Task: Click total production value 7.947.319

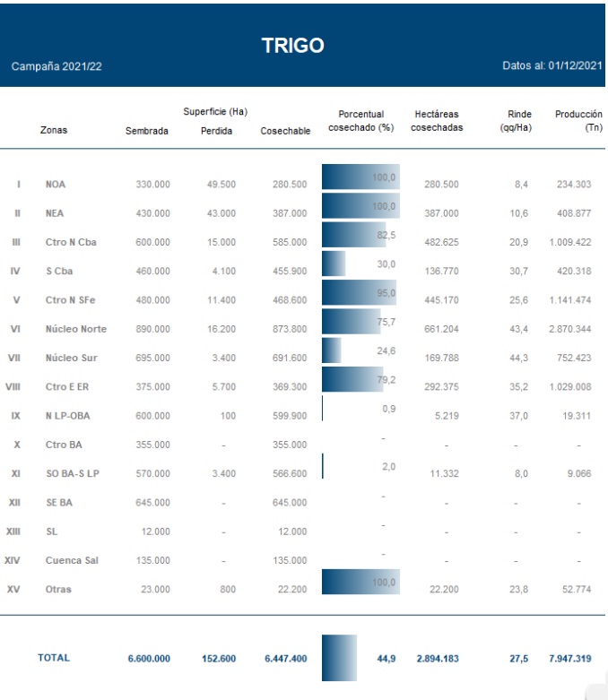Action: click(x=569, y=659)
